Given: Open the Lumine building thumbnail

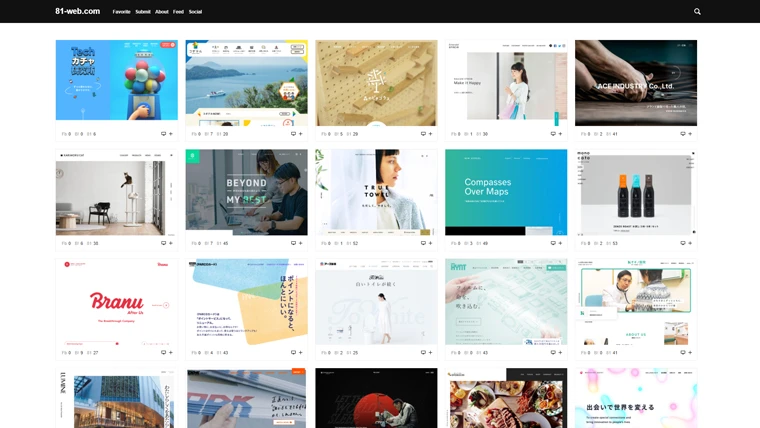Looking at the screenshot, I should 117,398.
